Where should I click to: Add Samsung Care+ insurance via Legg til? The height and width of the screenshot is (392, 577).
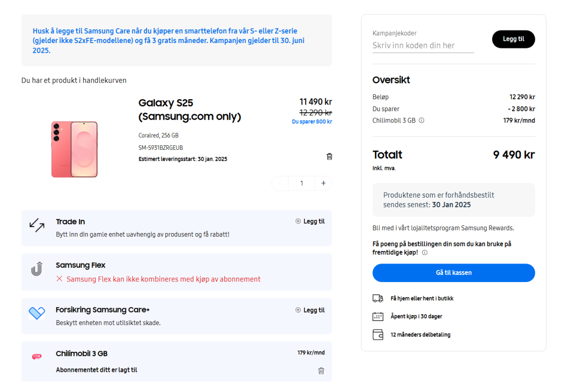(310, 310)
